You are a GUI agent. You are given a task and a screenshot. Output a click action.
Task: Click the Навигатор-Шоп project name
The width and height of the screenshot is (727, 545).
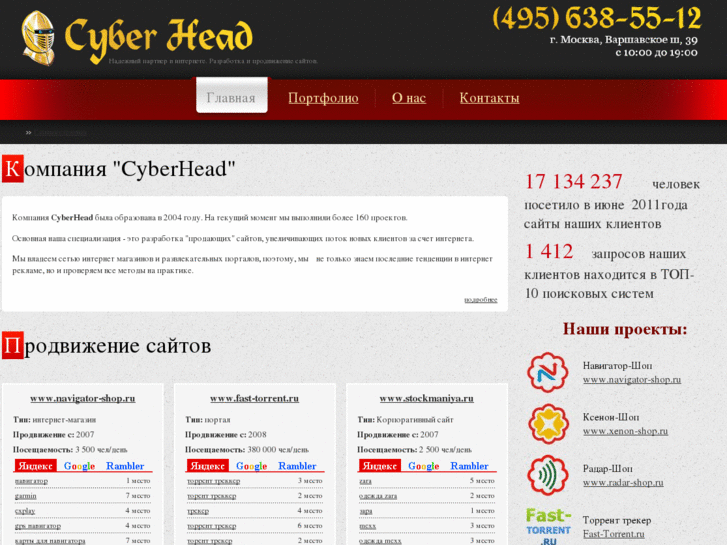(x=617, y=365)
